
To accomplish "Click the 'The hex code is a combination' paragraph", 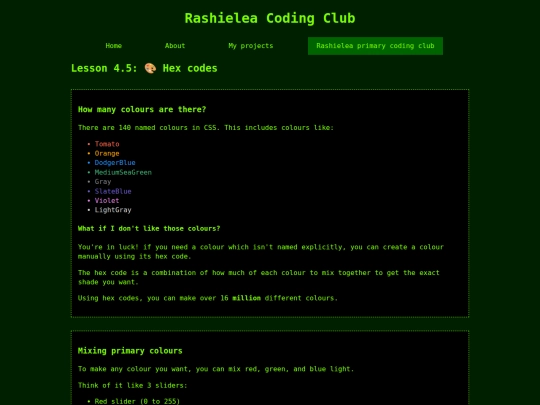I will (x=259, y=277).
